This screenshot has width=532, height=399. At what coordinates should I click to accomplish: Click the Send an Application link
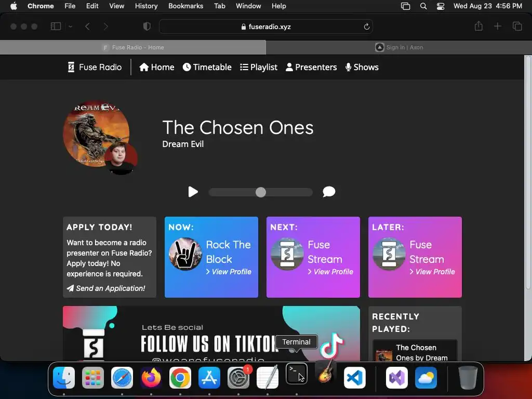106,288
